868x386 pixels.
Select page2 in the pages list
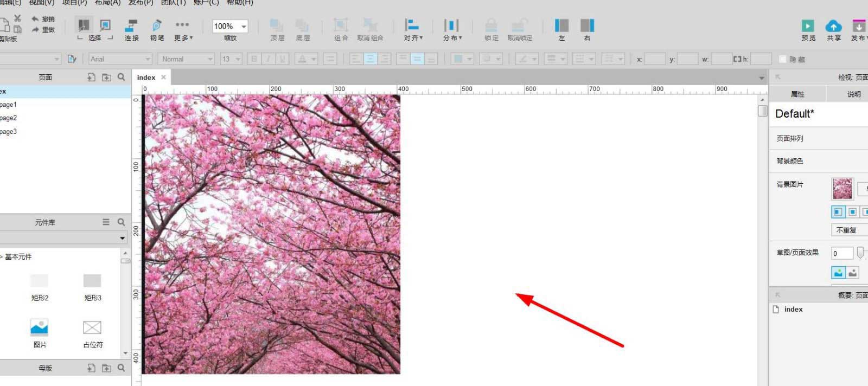(9, 118)
